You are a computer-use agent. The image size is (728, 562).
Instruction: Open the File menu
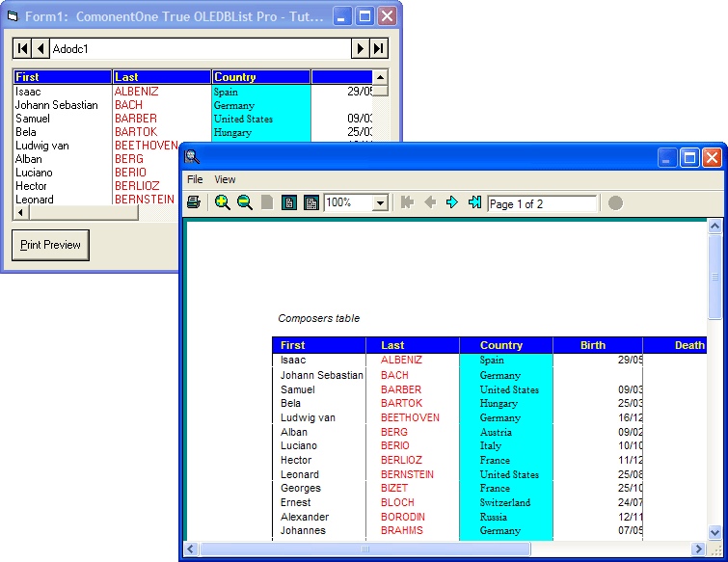[195, 179]
